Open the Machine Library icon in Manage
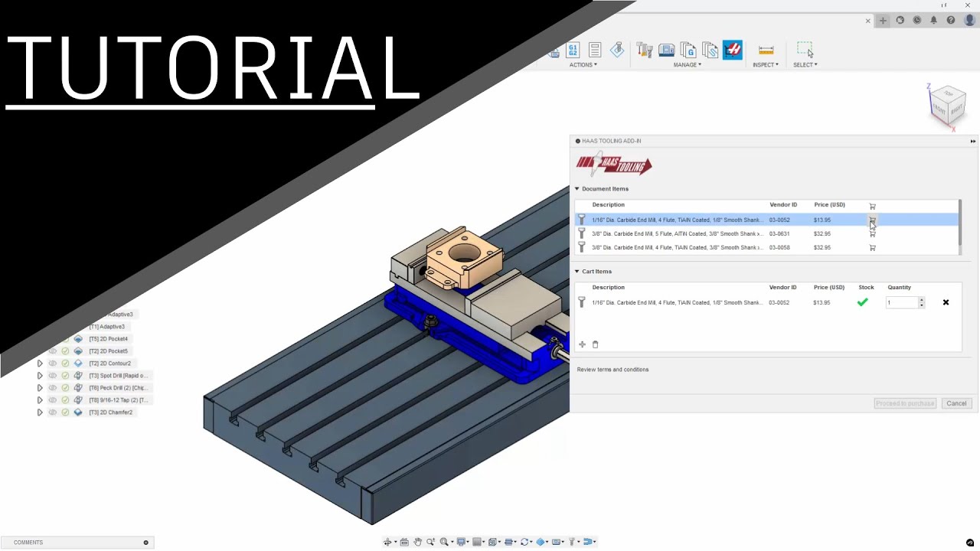Viewport: 980px width, 551px height. [667, 51]
